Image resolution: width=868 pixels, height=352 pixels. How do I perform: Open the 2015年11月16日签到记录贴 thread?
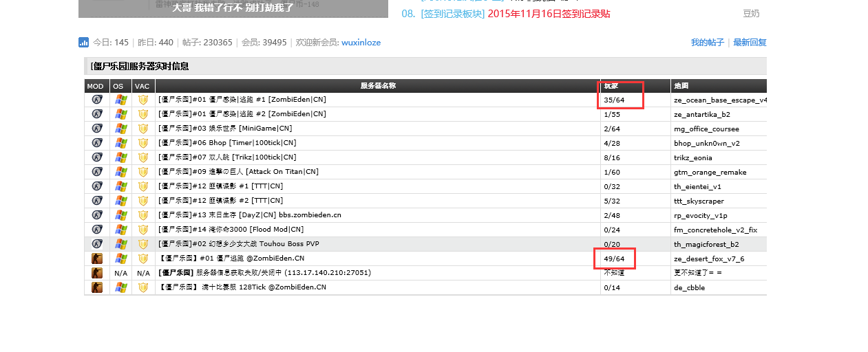[549, 14]
